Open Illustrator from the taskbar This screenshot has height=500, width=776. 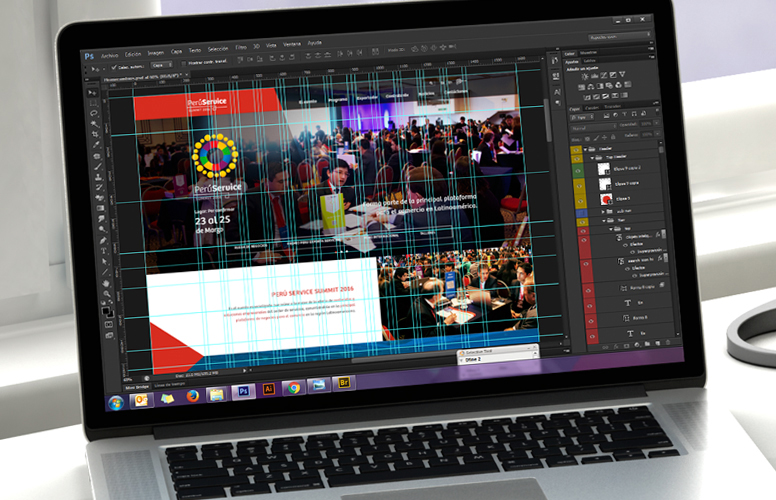(269, 389)
